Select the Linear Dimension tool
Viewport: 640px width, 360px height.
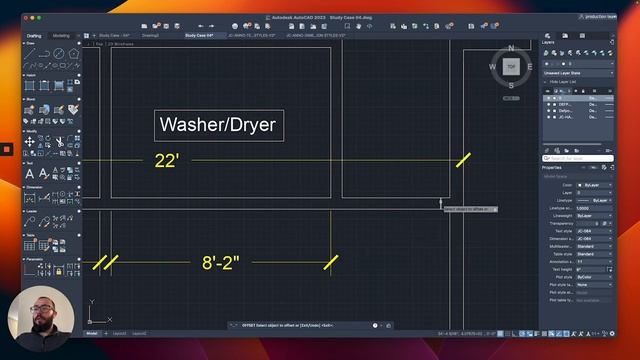click(29, 198)
